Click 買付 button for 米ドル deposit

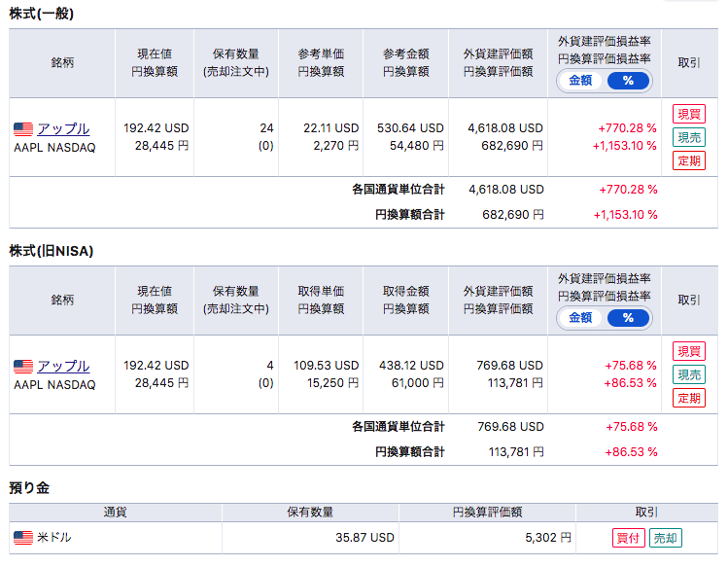point(628,538)
